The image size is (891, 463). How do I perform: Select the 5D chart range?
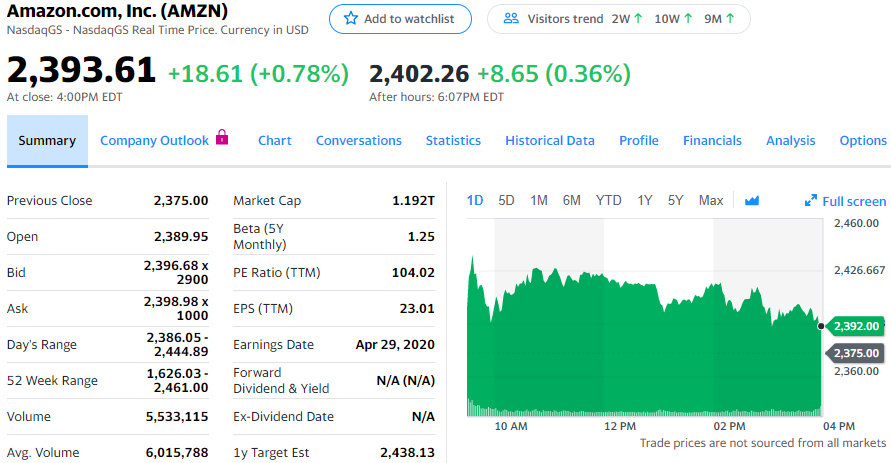coord(506,200)
